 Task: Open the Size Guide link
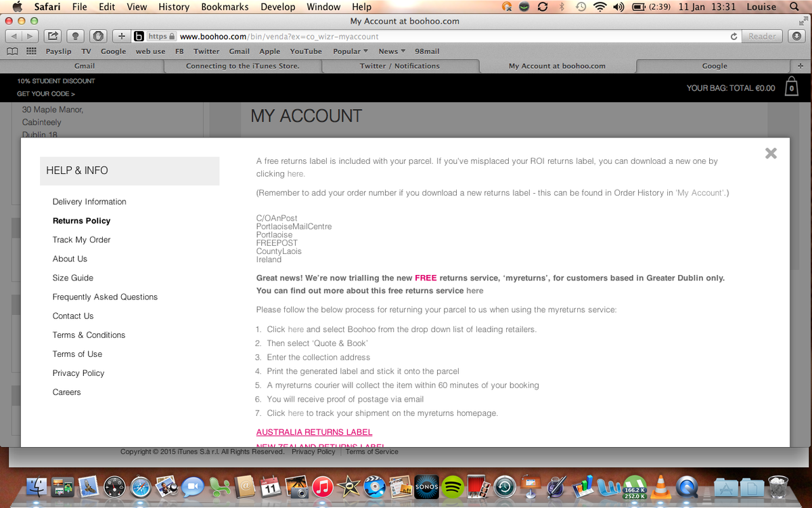pos(73,278)
